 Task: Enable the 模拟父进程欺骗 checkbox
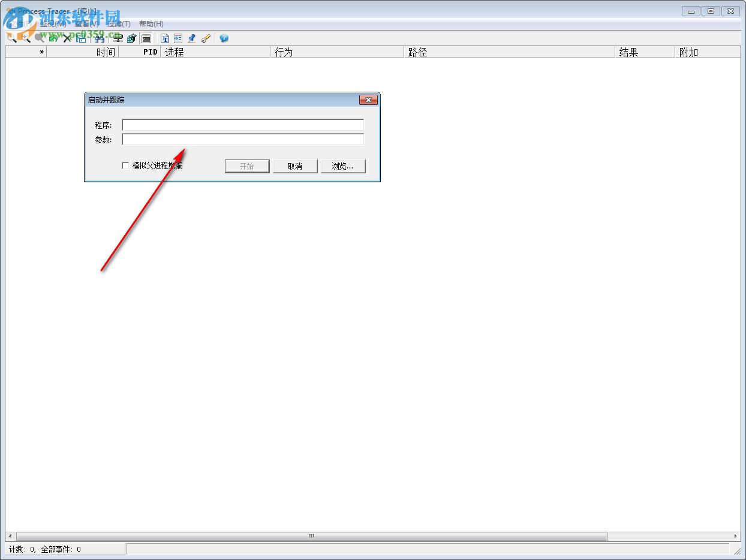coord(125,165)
